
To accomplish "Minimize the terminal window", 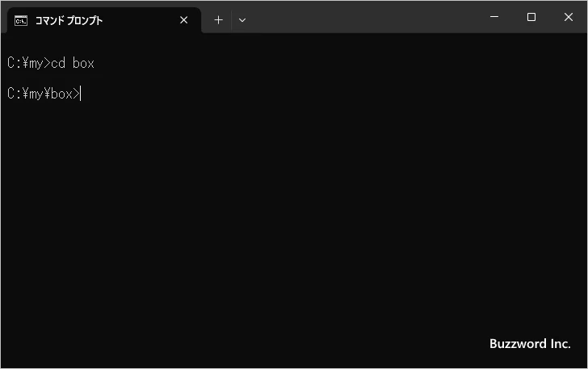I will [x=493, y=17].
